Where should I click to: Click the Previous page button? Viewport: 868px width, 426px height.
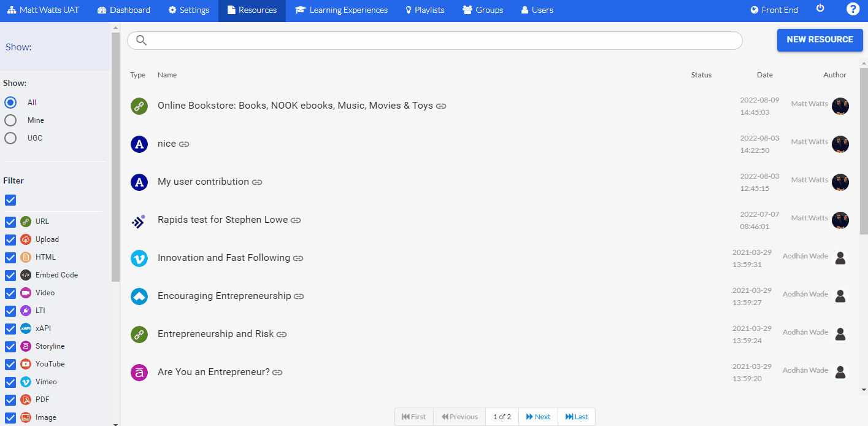click(x=459, y=417)
